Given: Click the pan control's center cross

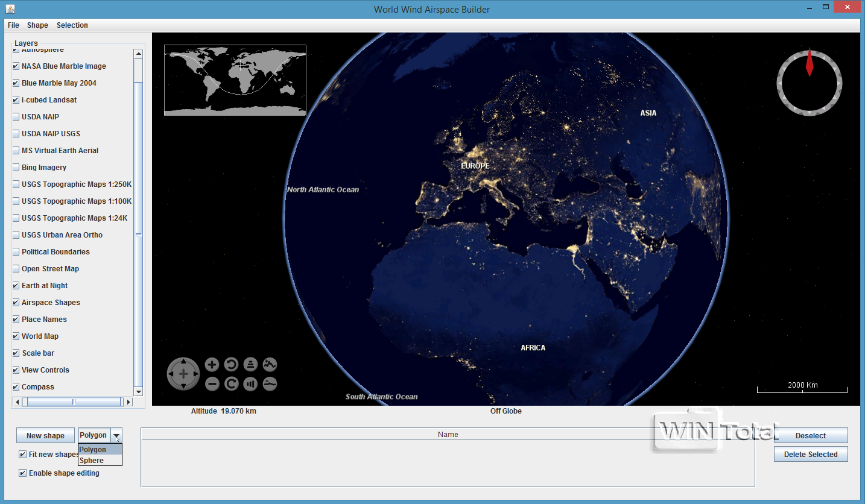Looking at the screenshot, I should point(183,374).
